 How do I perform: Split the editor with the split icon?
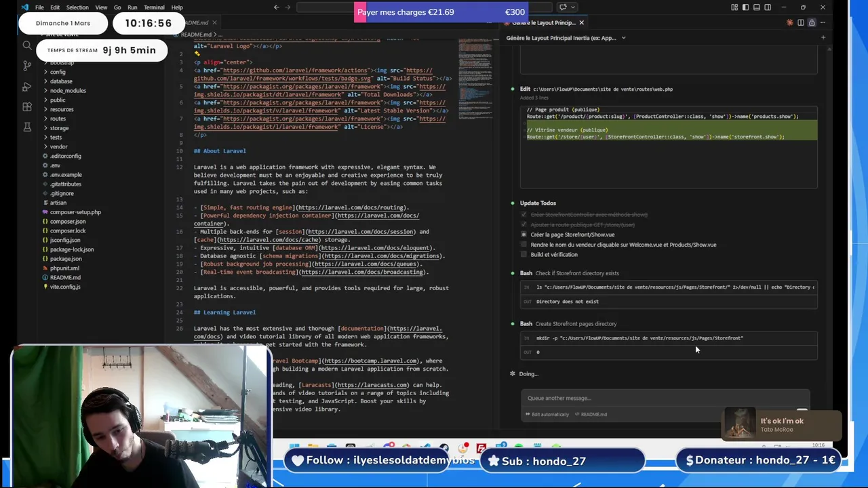[x=801, y=23]
